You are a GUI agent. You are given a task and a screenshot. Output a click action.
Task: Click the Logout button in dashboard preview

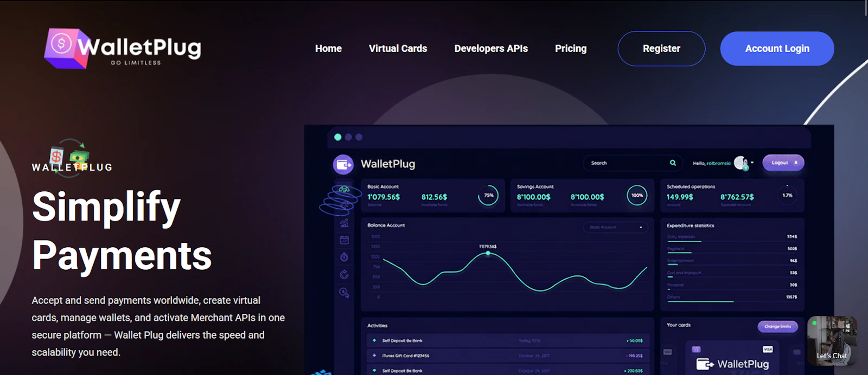[x=783, y=163]
